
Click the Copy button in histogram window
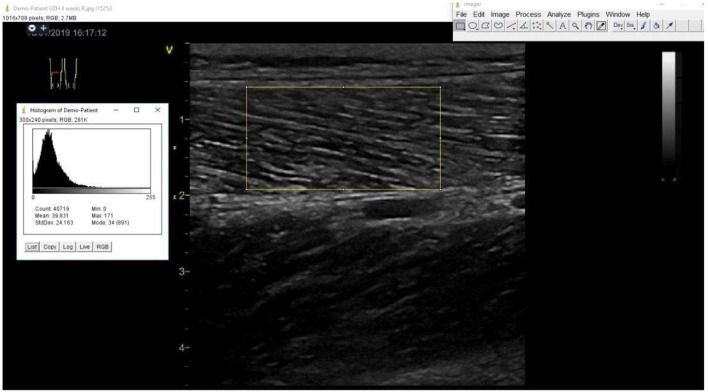click(x=50, y=247)
